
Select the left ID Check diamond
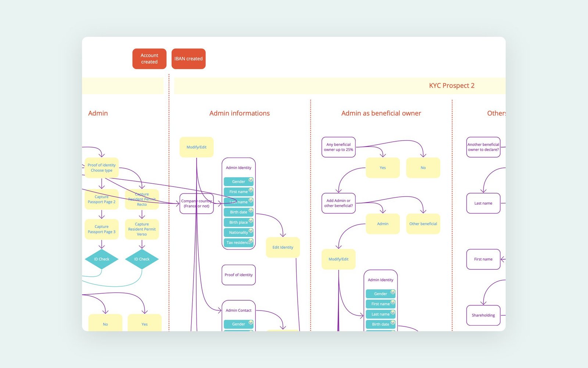[x=101, y=259]
